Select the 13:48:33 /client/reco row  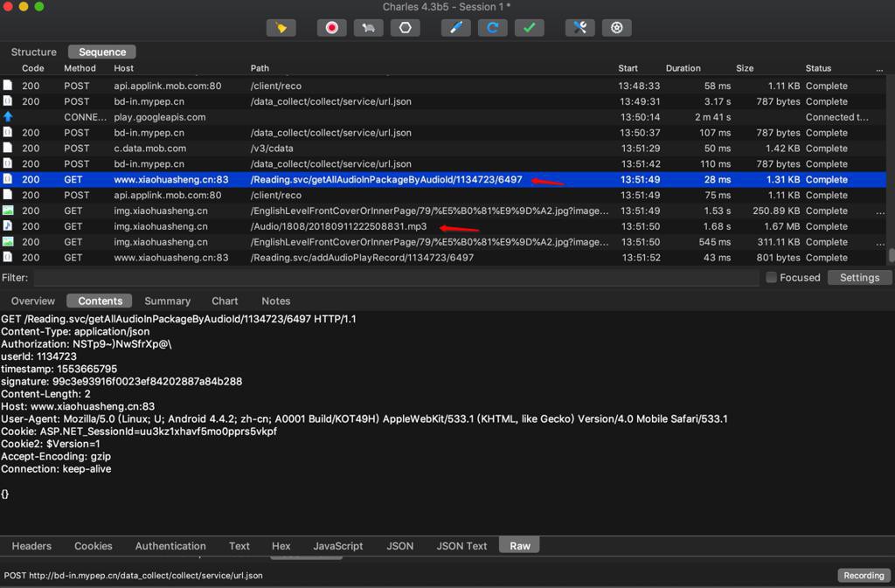(x=443, y=86)
